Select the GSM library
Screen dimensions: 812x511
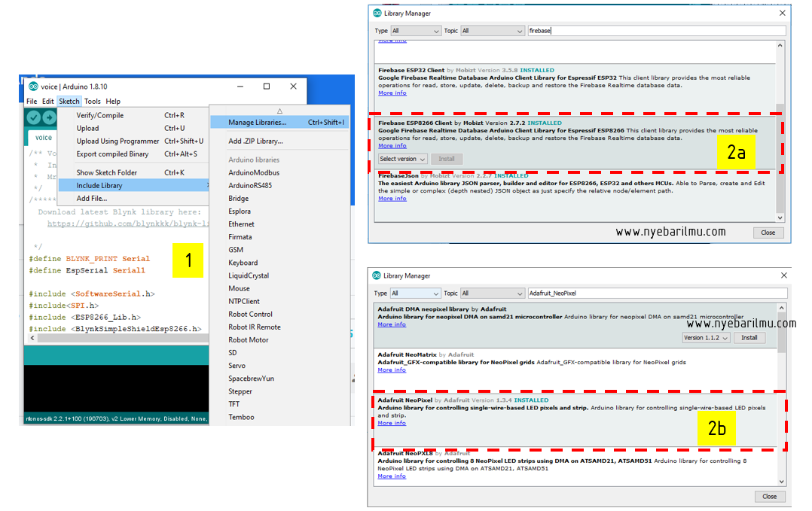pyautogui.click(x=236, y=250)
